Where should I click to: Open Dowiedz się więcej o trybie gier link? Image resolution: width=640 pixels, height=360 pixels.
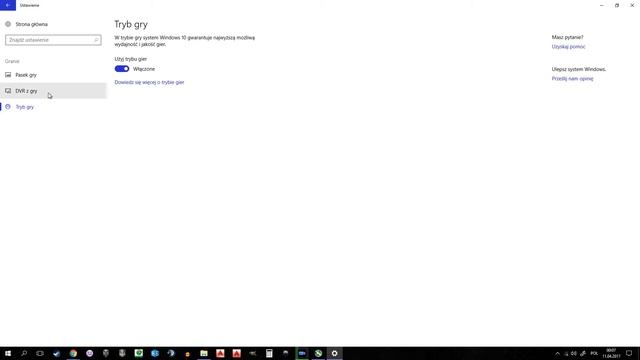pos(149,82)
